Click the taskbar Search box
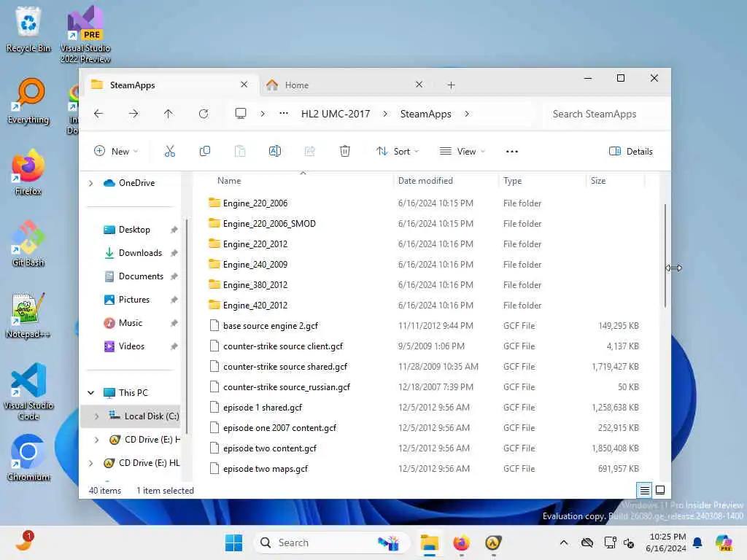Image resolution: width=747 pixels, height=560 pixels. (x=332, y=542)
